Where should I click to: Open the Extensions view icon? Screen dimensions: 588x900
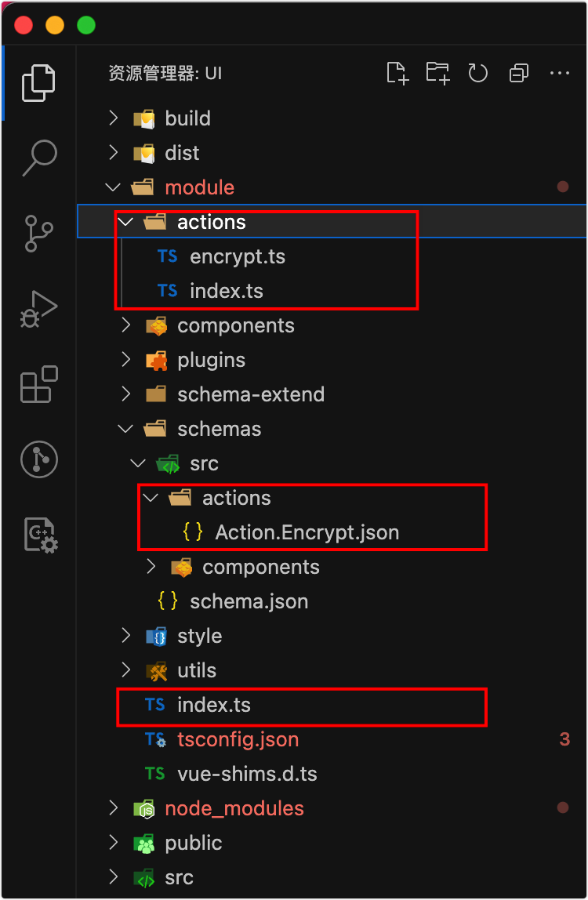pos(38,384)
